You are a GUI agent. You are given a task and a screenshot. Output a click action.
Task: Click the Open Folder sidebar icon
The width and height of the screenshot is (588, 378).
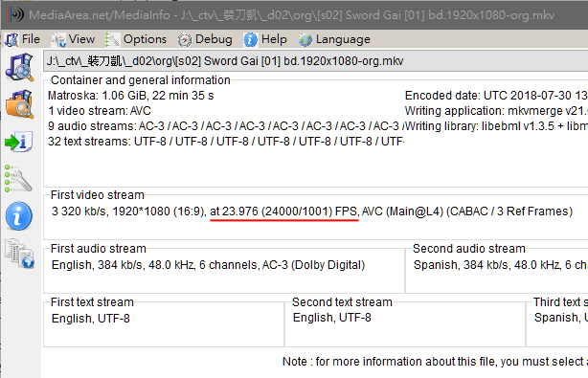[19, 104]
